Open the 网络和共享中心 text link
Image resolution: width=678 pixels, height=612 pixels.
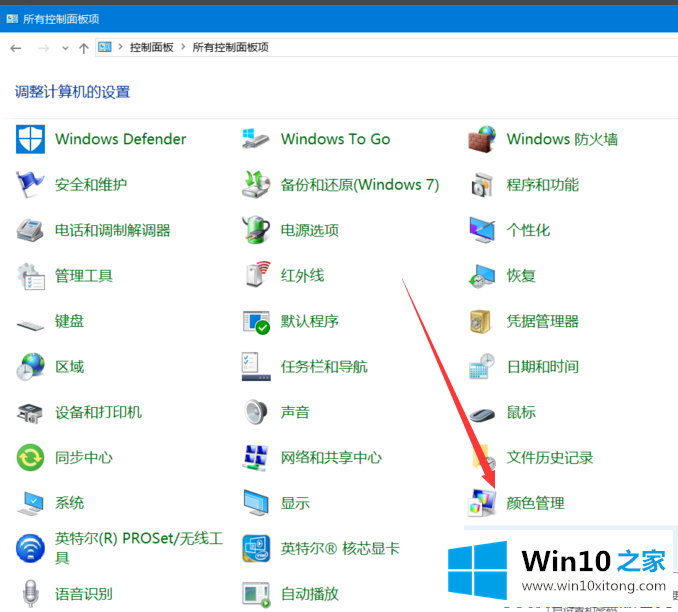click(x=331, y=458)
